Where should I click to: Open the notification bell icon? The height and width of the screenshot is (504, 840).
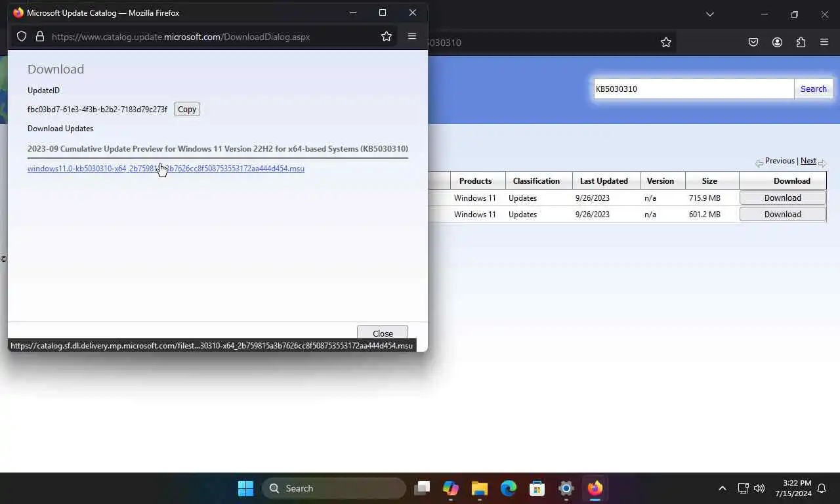point(821,488)
